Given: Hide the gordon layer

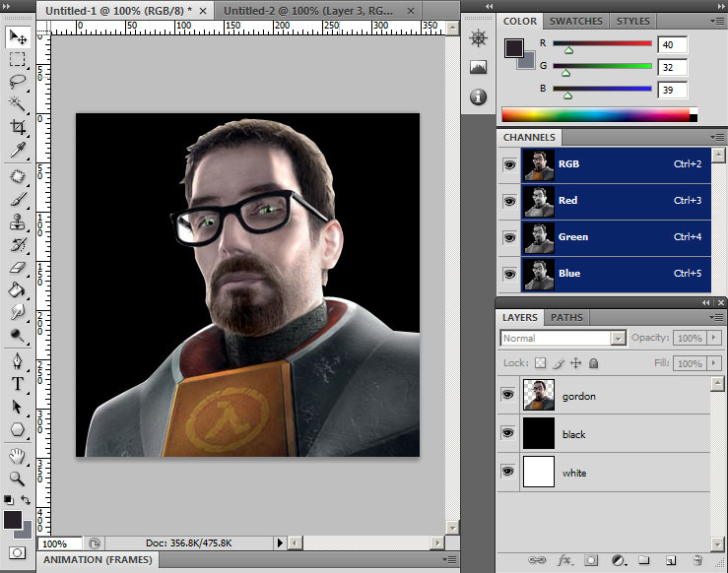Looking at the screenshot, I should pyautogui.click(x=508, y=395).
